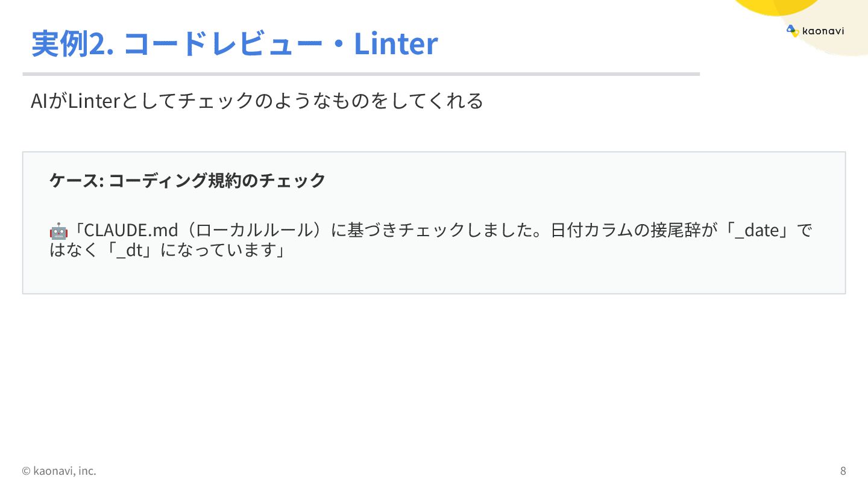Click the word Linter in the title
This screenshot has height=488, width=868.
[395, 43]
